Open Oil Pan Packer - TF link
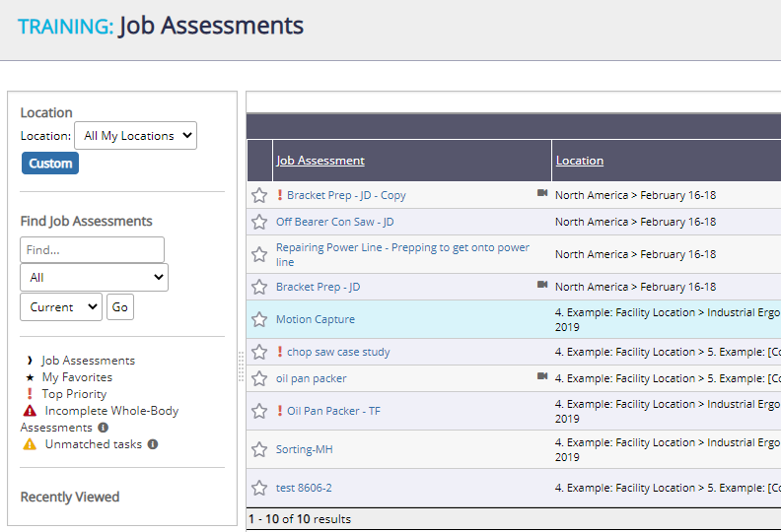Viewport: 781px width, 532px height. click(x=333, y=411)
